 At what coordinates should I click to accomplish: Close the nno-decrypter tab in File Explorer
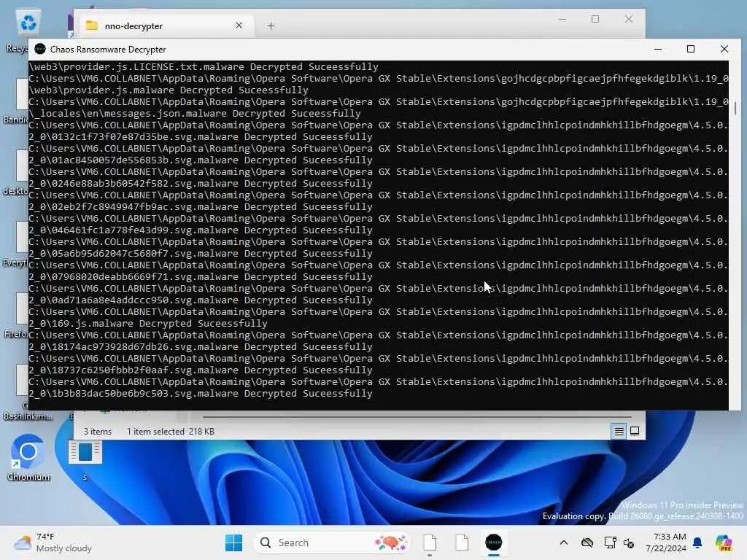pos(239,26)
